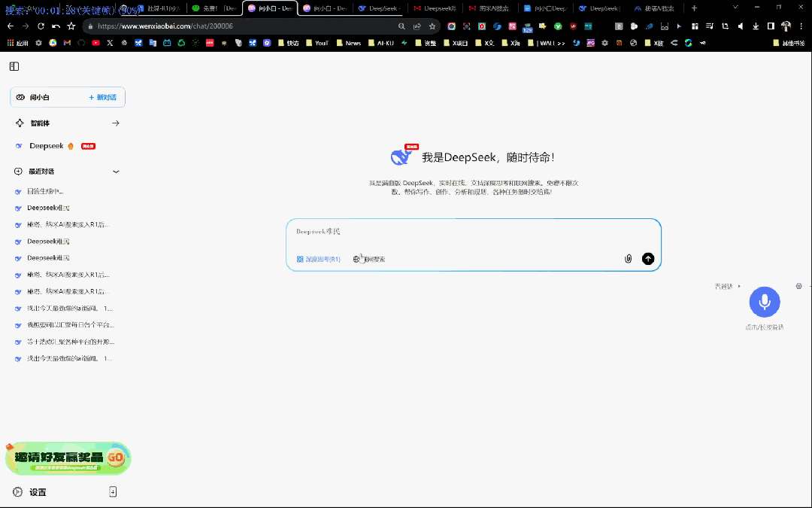Collapse the 最近对话 recent chats chevron

[x=116, y=172]
